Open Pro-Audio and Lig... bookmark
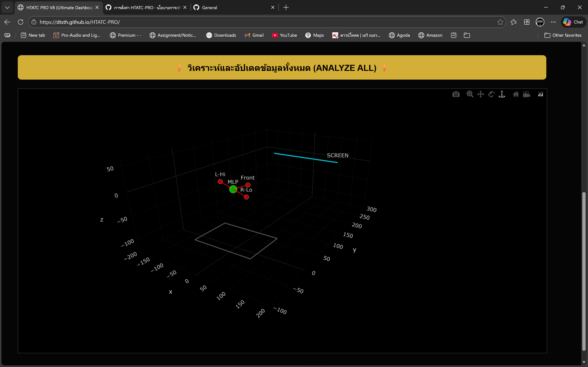The image size is (588, 367). tap(76, 35)
